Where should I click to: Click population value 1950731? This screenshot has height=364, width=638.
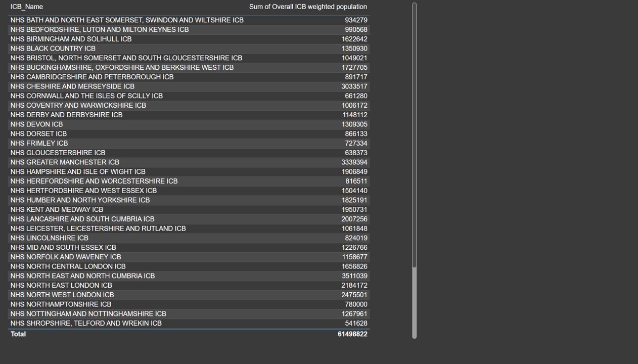pyautogui.click(x=354, y=210)
